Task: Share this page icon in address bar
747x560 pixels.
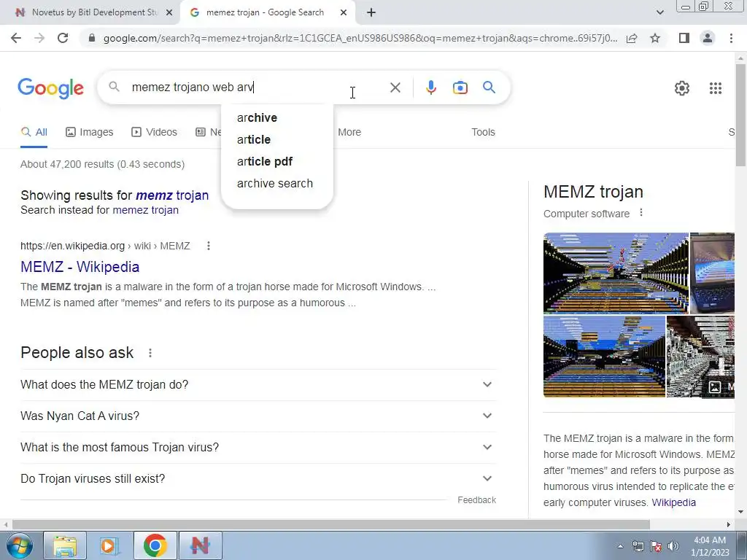Action: coord(632,38)
